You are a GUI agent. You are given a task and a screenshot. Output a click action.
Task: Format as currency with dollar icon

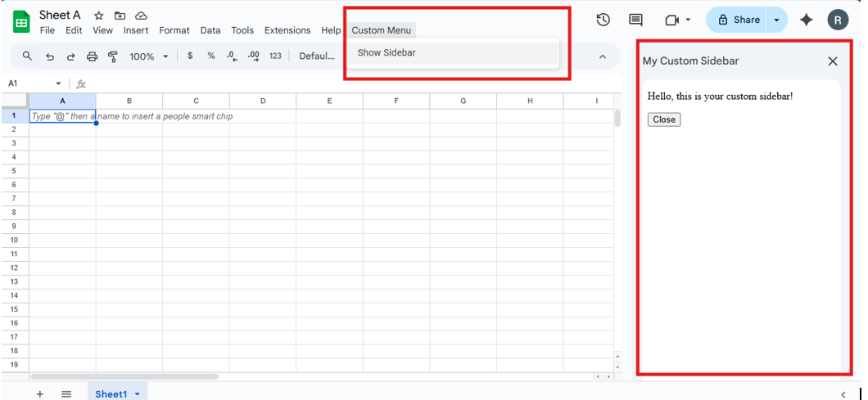(x=190, y=56)
